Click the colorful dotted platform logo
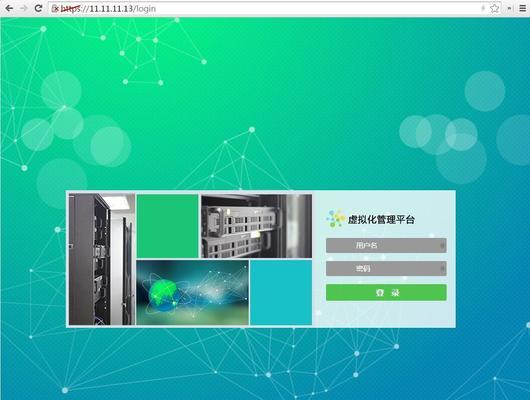This screenshot has width=530, height=400. click(335, 219)
